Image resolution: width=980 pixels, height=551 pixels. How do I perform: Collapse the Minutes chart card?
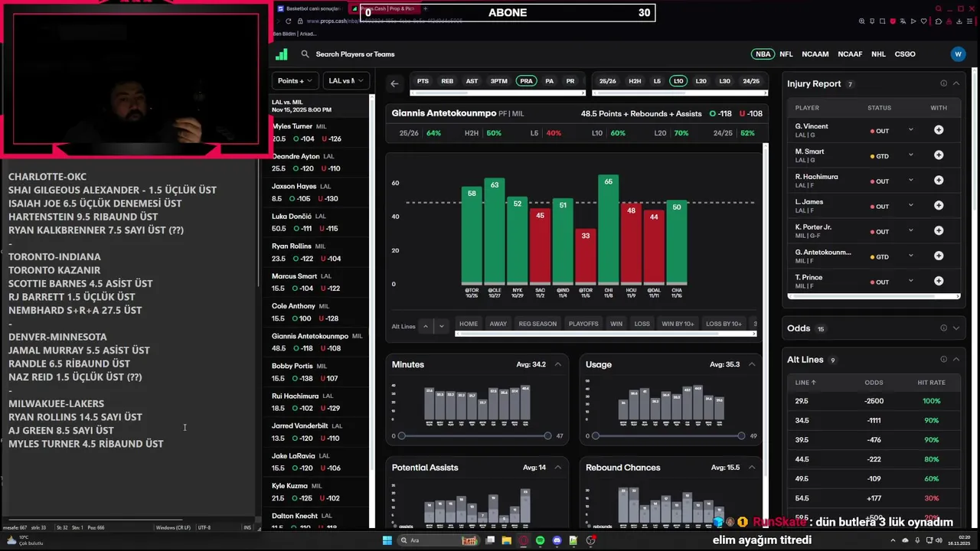pyautogui.click(x=557, y=364)
